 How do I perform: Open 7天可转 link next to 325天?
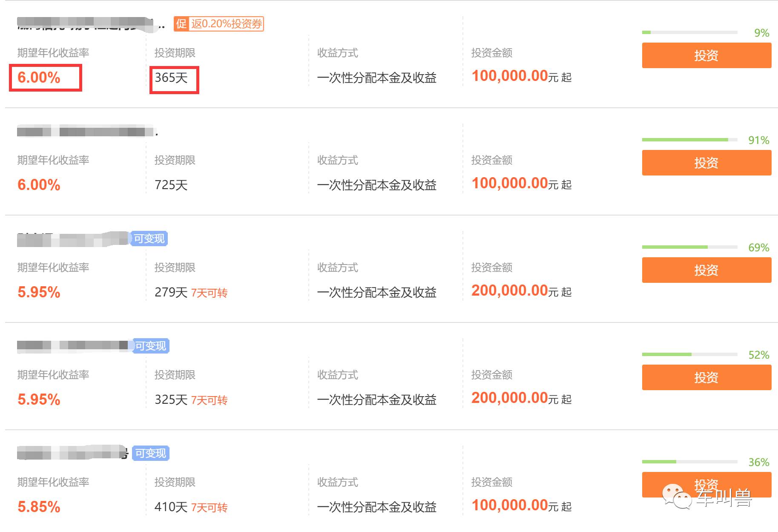(209, 400)
